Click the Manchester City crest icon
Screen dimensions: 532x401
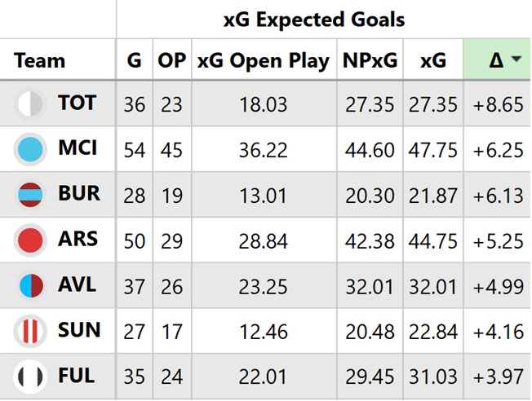click(30, 149)
